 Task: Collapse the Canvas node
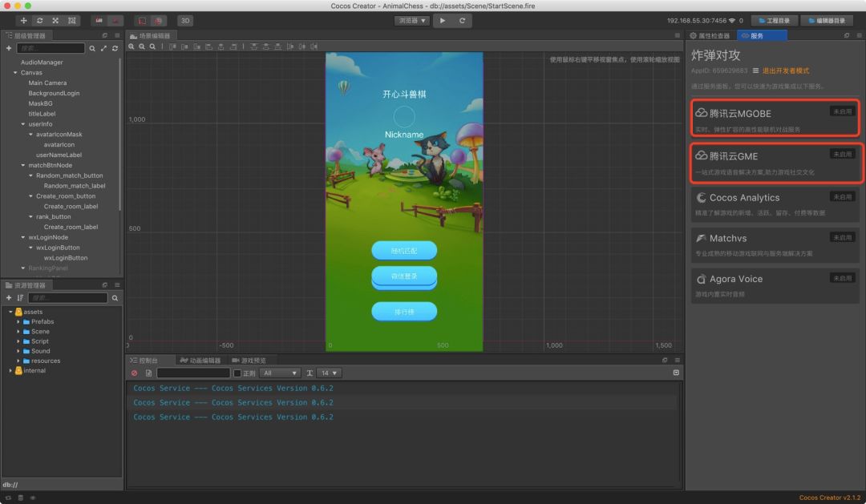15,72
